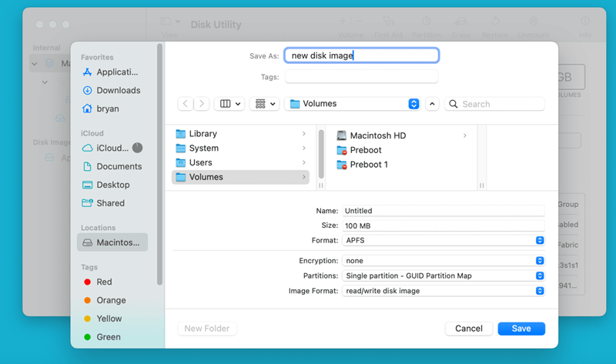Select the Red tag
The width and height of the screenshot is (616, 364).
[x=99, y=282]
